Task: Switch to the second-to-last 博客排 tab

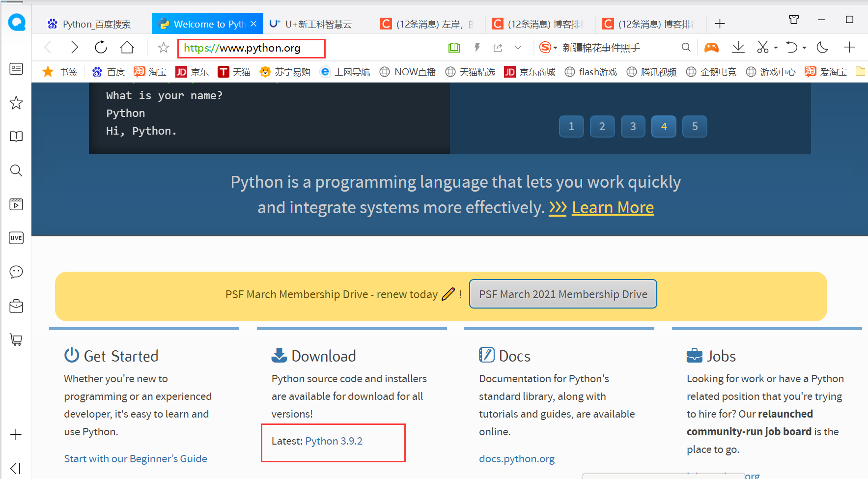Action: (540, 24)
